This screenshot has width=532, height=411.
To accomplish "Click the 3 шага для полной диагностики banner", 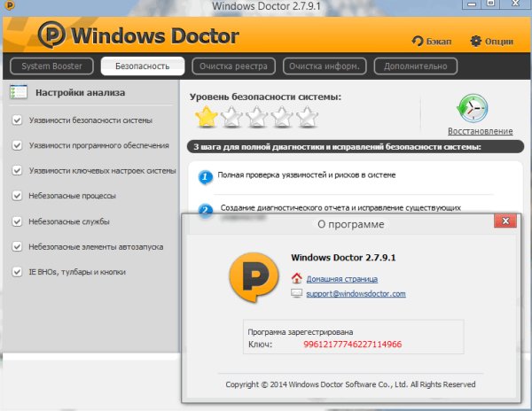I will pyautogui.click(x=356, y=147).
